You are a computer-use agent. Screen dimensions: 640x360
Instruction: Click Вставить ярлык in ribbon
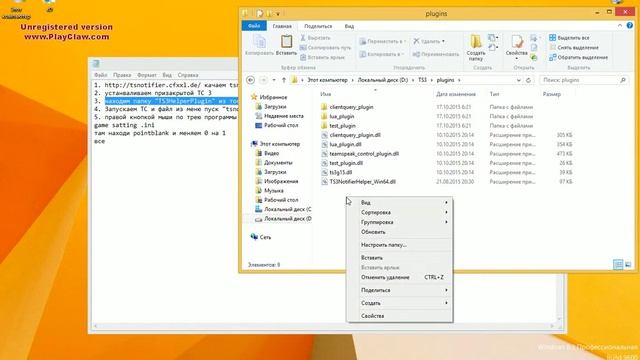pyautogui.click(x=322, y=57)
